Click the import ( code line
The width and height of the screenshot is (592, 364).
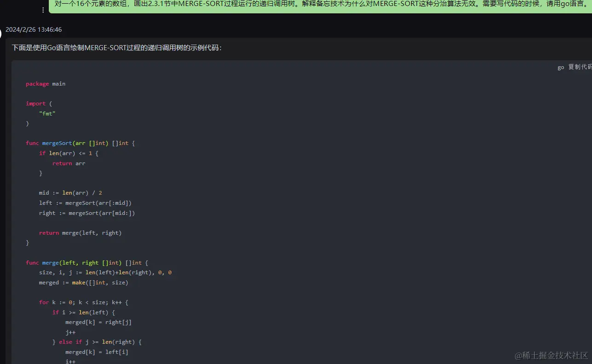point(39,104)
